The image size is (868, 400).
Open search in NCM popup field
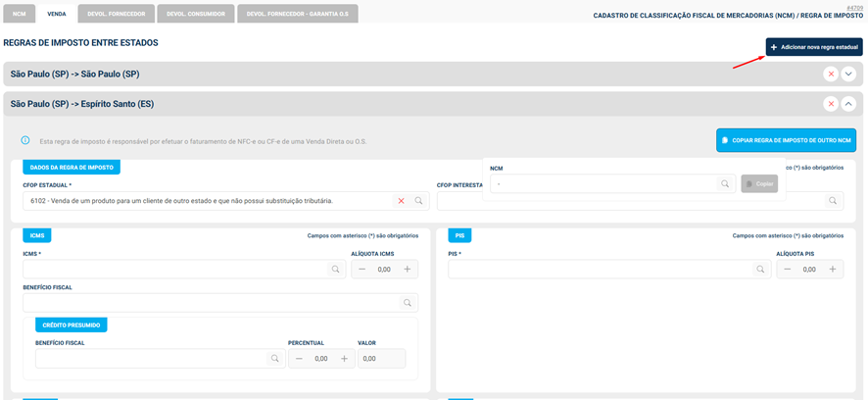point(725,183)
